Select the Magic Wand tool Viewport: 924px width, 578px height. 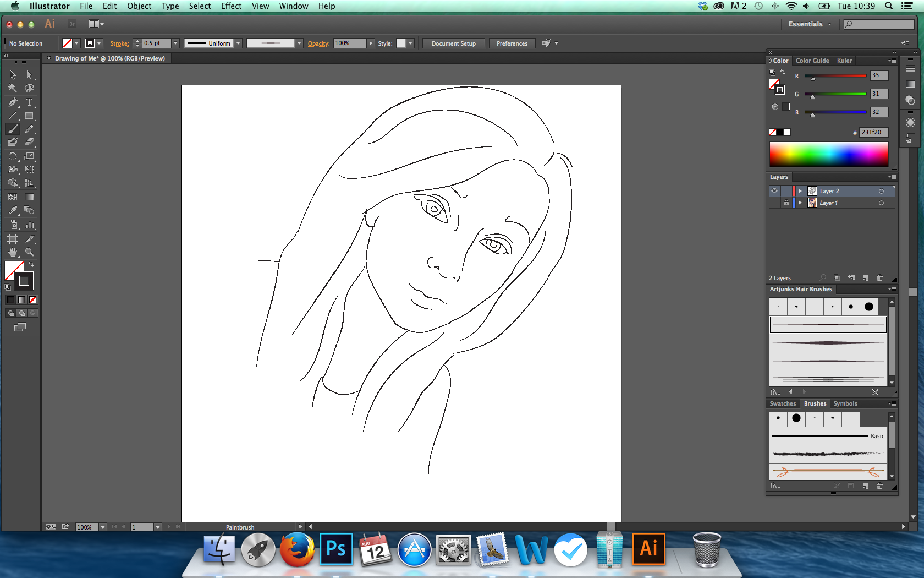(x=13, y=88)
